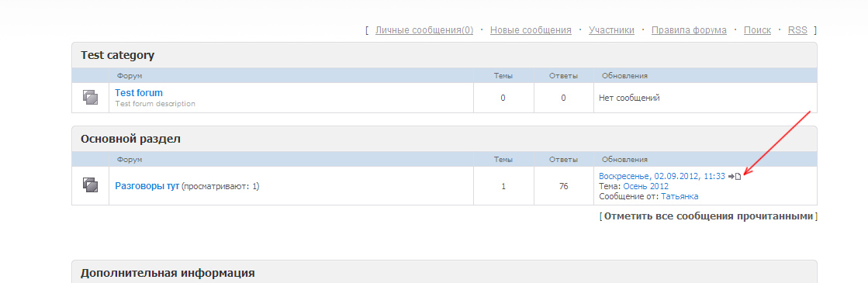Image resolution: width=868 pixels, height=283 pixels.
Task: Open Правила форума in top navigation
Action: tap(689, 30)
